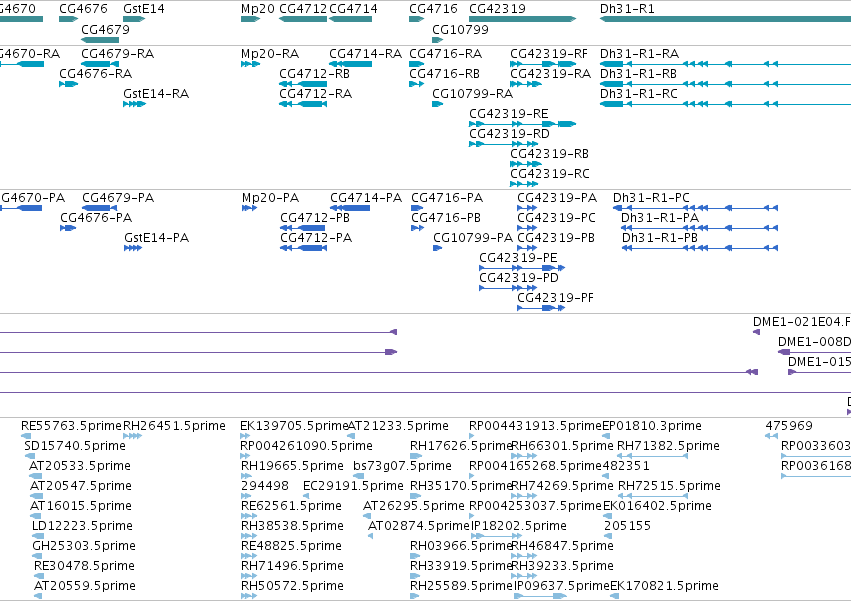Viewport: 851px width, 601px height.
Task: Click EST SD15740.5prime
Action: [x=30, y=456]
